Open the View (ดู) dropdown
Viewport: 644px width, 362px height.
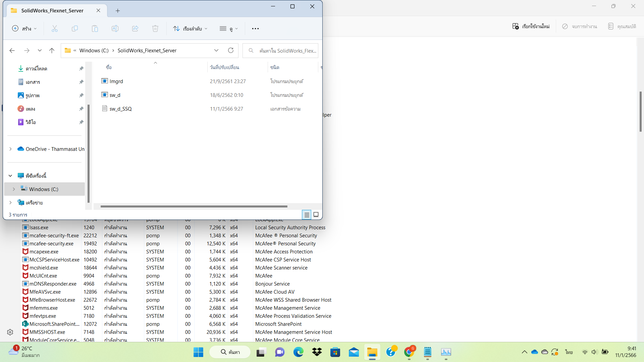[229, 29]
